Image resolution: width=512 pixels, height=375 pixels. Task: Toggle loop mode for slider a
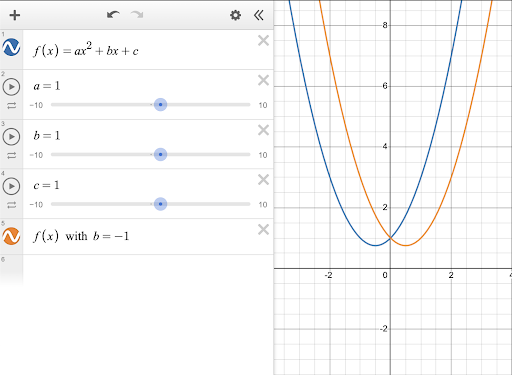11,106
